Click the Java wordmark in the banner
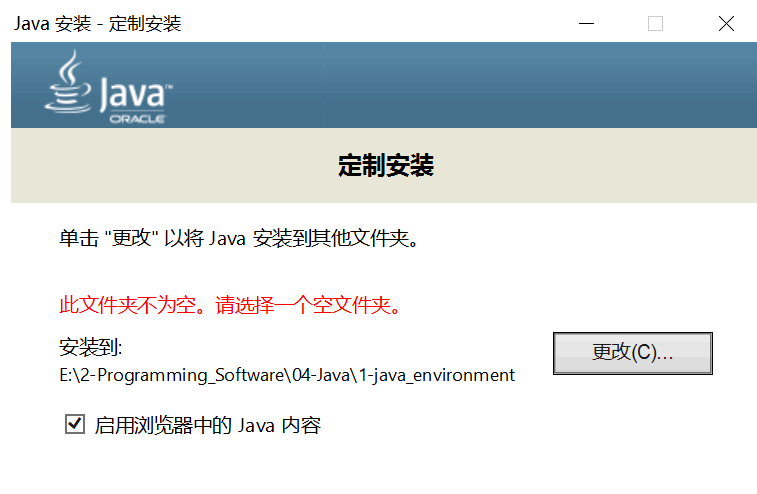 (x=136, y=95)
